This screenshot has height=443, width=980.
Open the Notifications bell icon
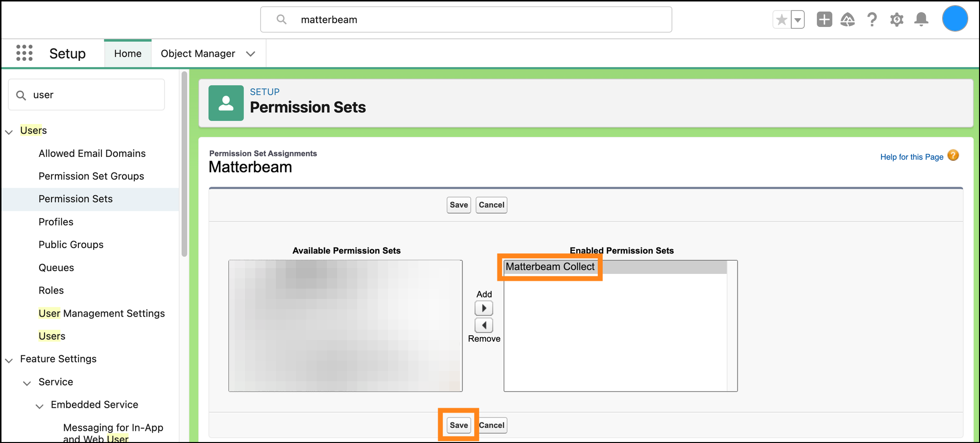click(921, 20)
